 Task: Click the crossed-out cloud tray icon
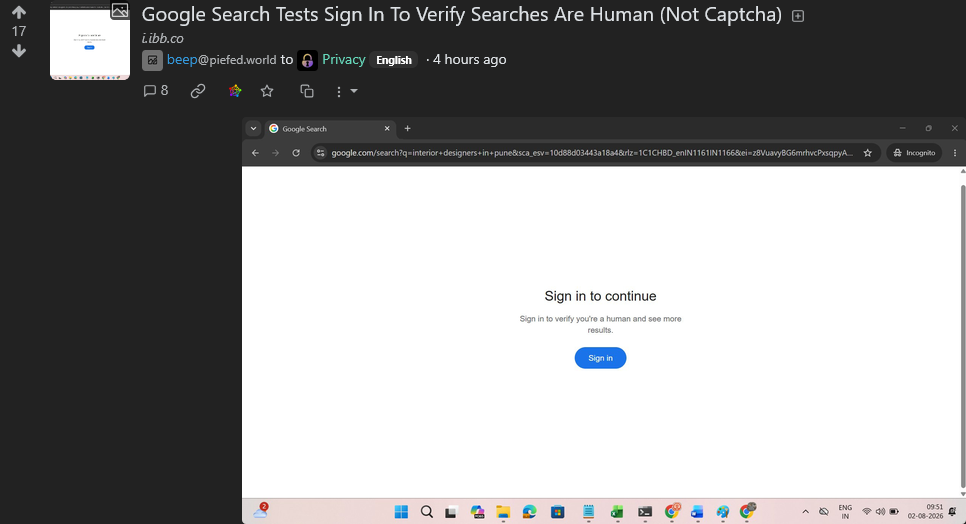point(824,512)
